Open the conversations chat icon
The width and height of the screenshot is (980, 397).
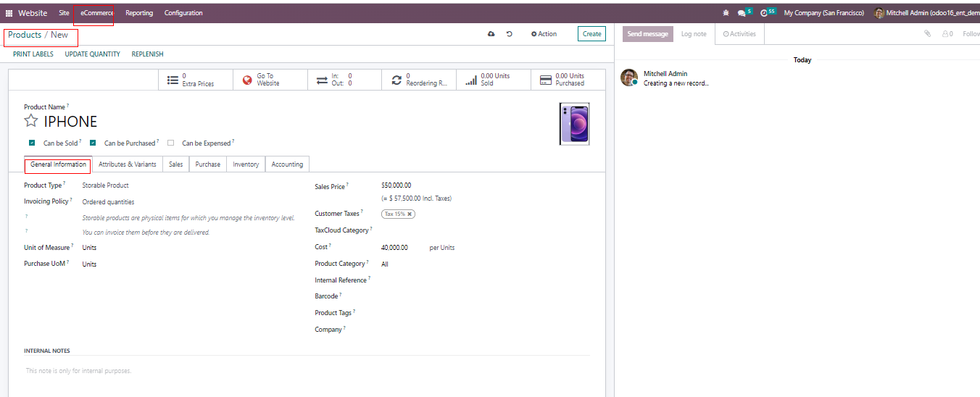tap(741, 13)
